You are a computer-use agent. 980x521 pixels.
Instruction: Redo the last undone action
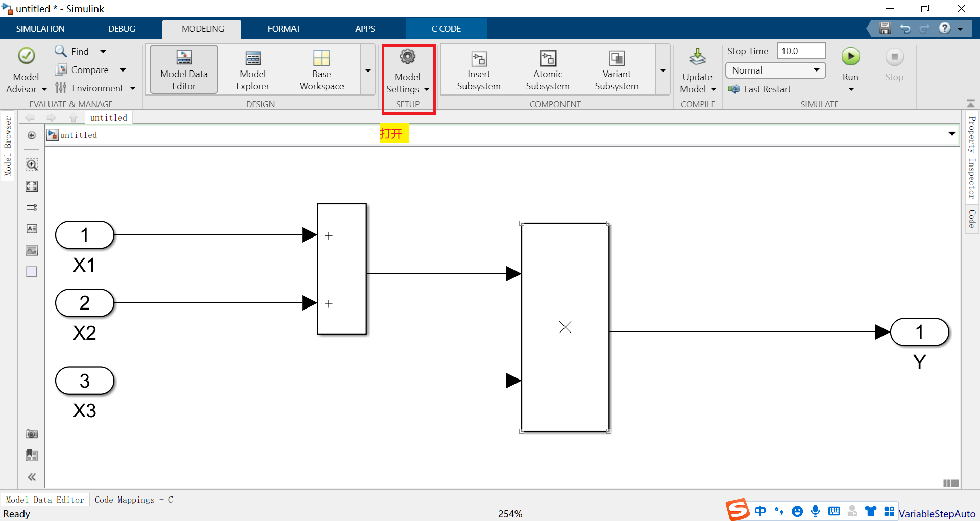(x=924, y=29)
